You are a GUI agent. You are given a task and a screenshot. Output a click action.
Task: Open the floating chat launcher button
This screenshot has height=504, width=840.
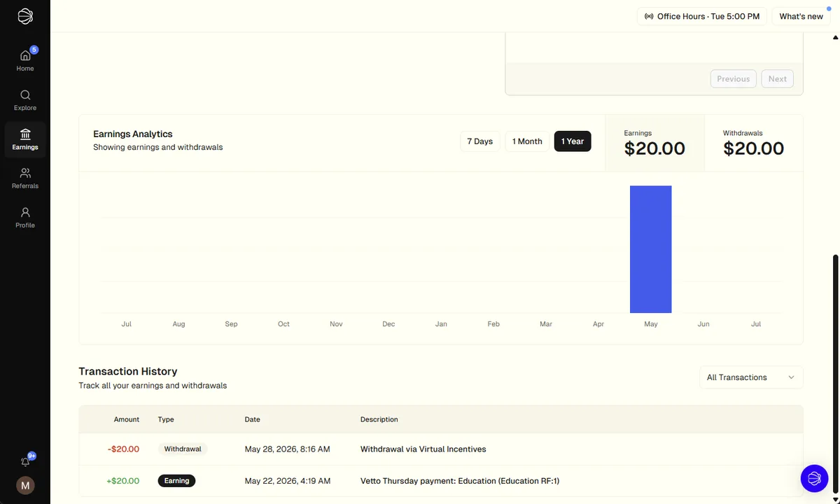click(x=814, y=478)
